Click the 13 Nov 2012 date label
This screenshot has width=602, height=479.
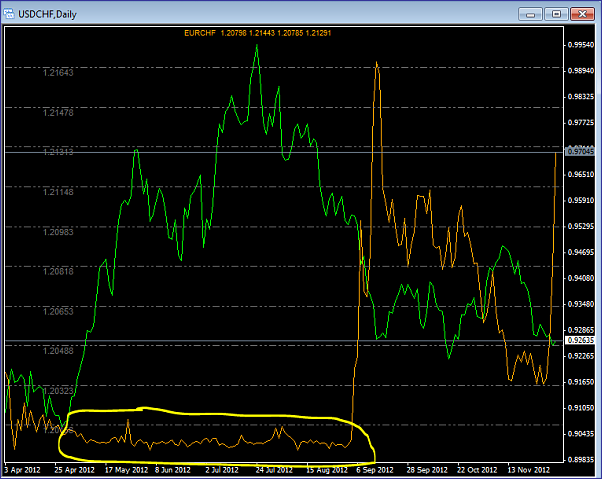coord(529,470)
